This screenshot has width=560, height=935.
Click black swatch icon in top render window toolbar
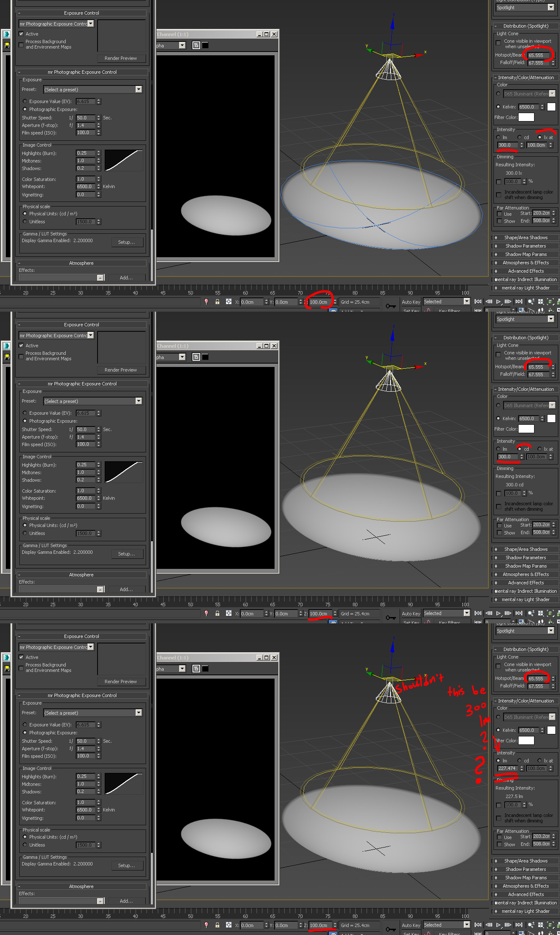coord(205,45)
